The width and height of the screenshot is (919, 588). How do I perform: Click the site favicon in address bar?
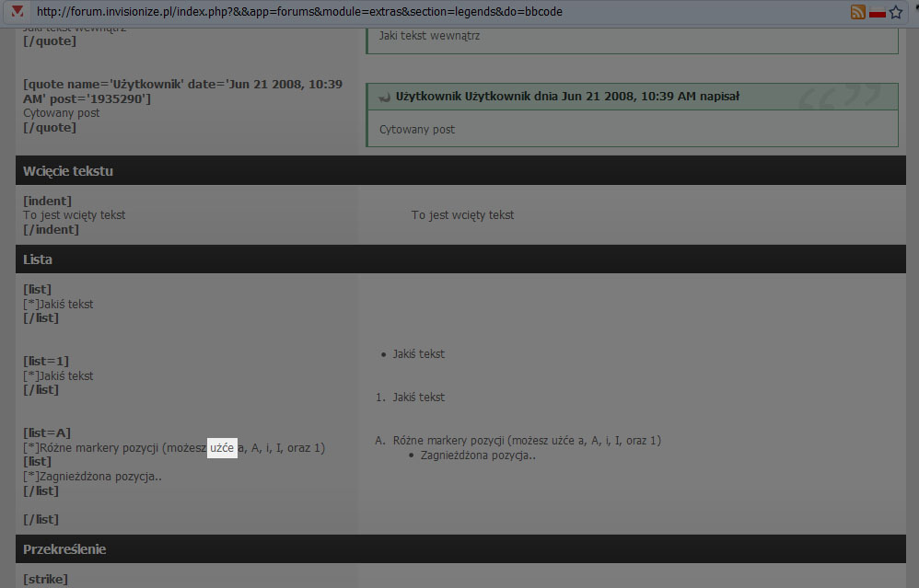coord(17,12)
